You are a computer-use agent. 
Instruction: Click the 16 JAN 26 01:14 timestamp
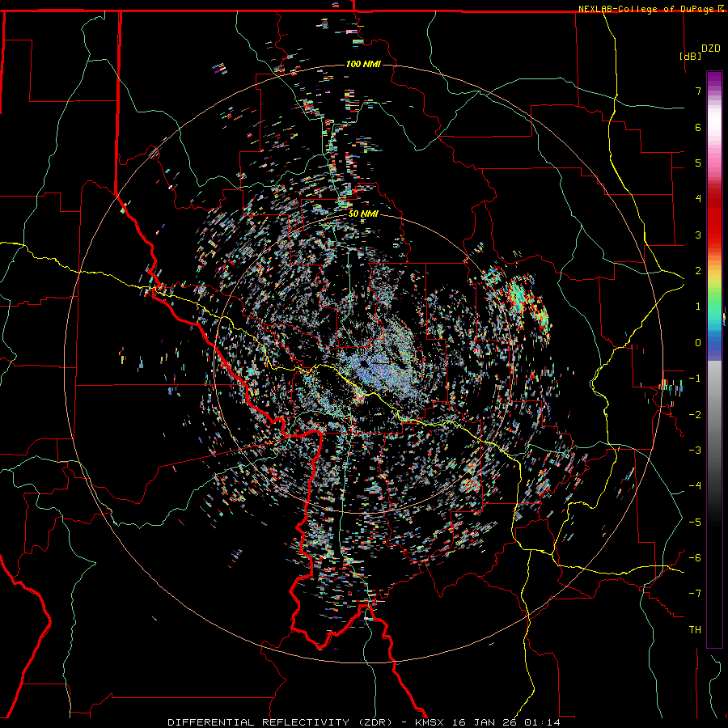506,722
